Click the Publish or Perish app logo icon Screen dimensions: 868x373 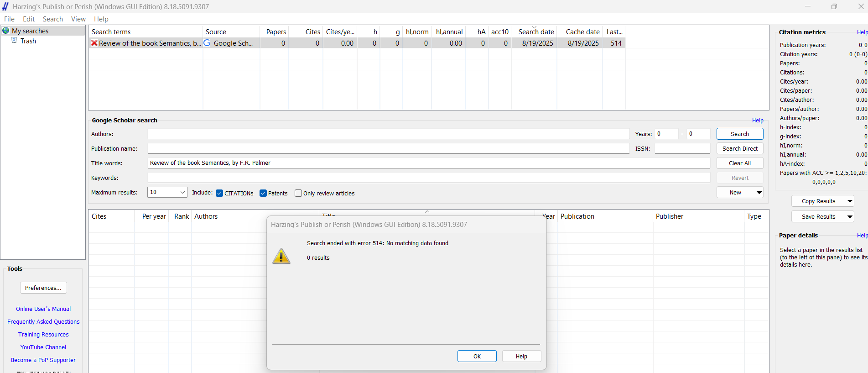[5, 6]
